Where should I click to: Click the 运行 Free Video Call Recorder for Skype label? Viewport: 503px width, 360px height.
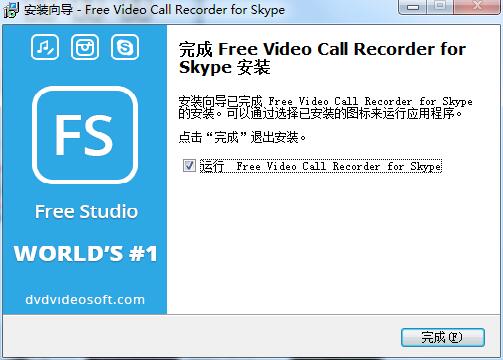click(x=321, y=166)
